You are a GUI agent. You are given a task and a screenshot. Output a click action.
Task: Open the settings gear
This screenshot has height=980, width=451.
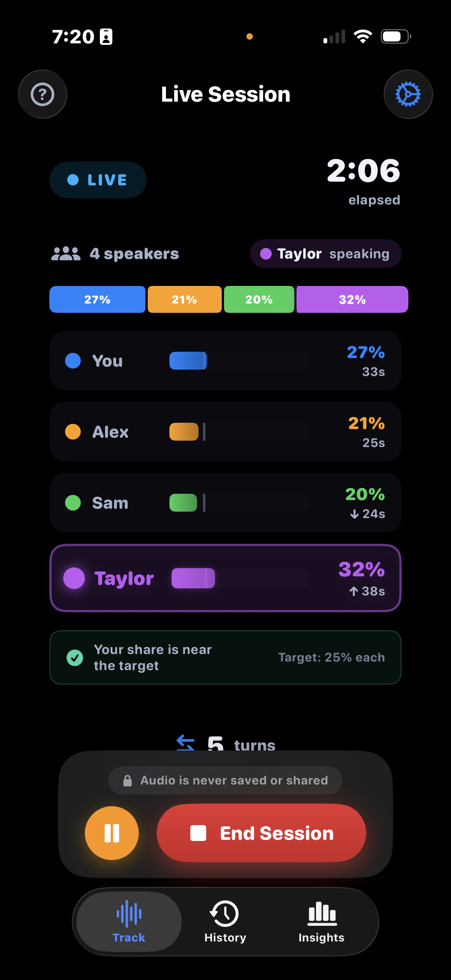click(x=408, y=94)
